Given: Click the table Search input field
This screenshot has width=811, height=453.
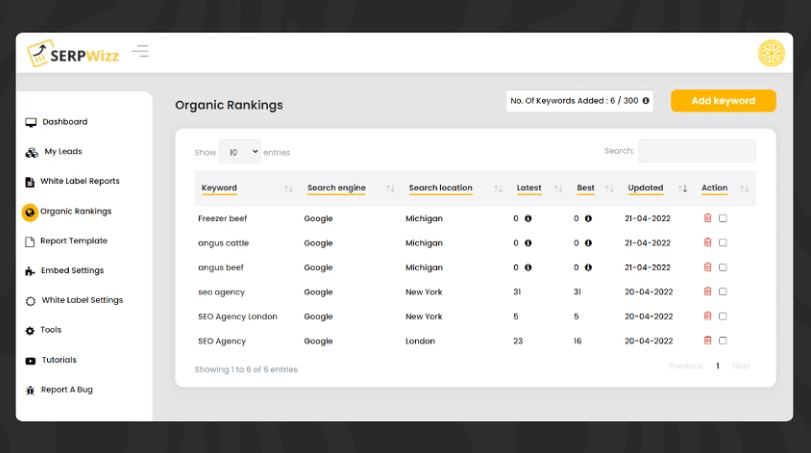Looking at the screenshot, I should click(x=697, y=151).
